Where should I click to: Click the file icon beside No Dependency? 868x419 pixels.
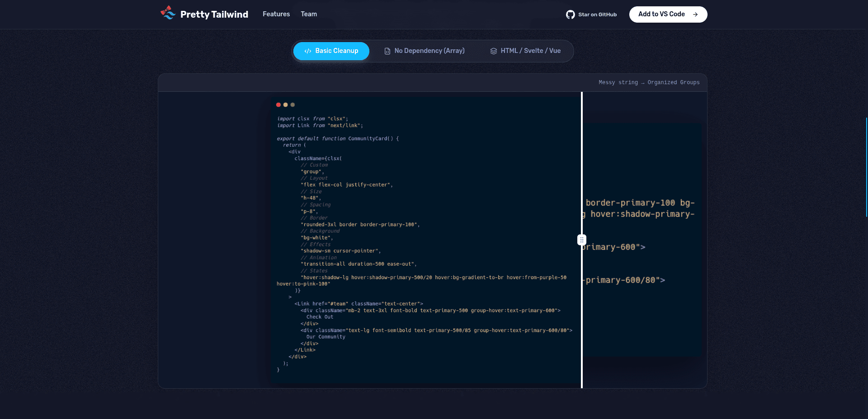(x=387, y=51)
